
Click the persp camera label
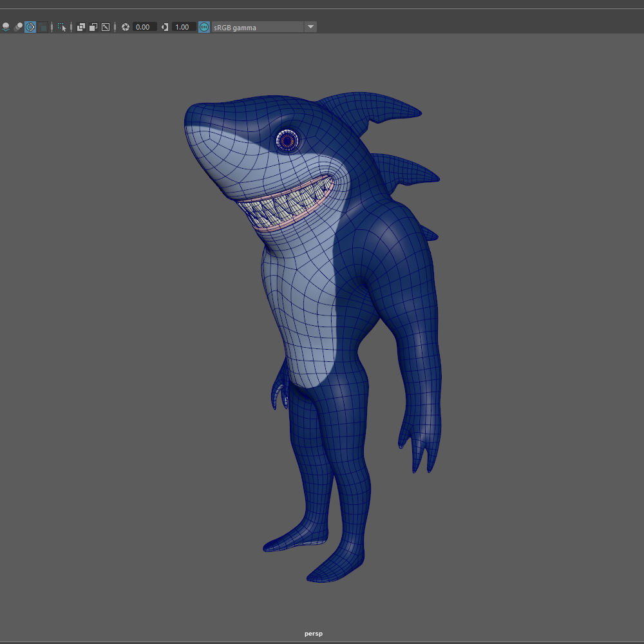314,634
